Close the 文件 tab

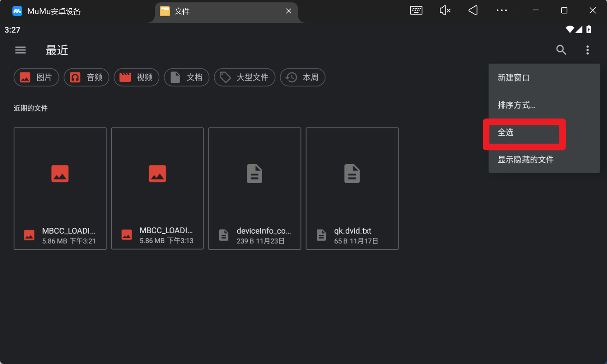coord(288,11)
